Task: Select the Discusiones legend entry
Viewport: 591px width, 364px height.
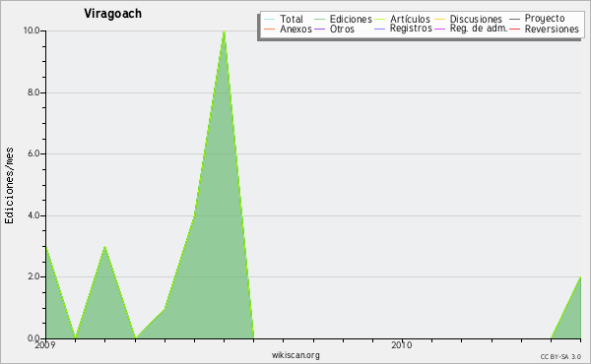Action: 476,19
